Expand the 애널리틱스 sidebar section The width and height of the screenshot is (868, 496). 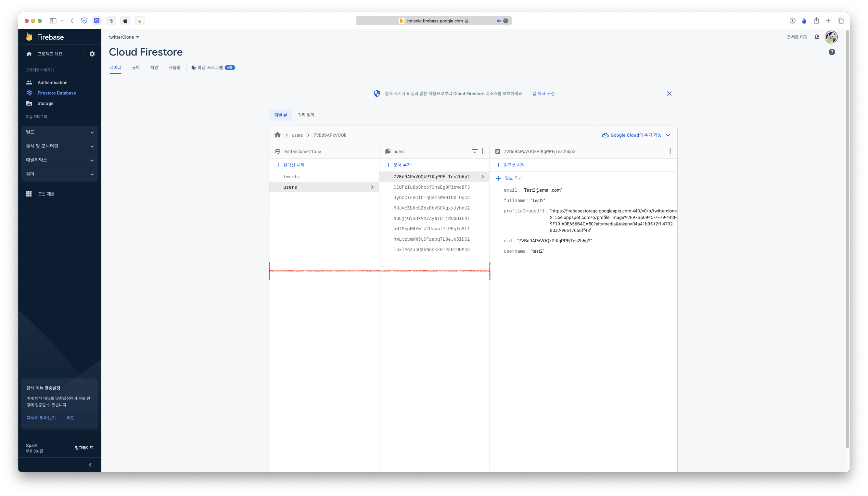pos(60,160)
